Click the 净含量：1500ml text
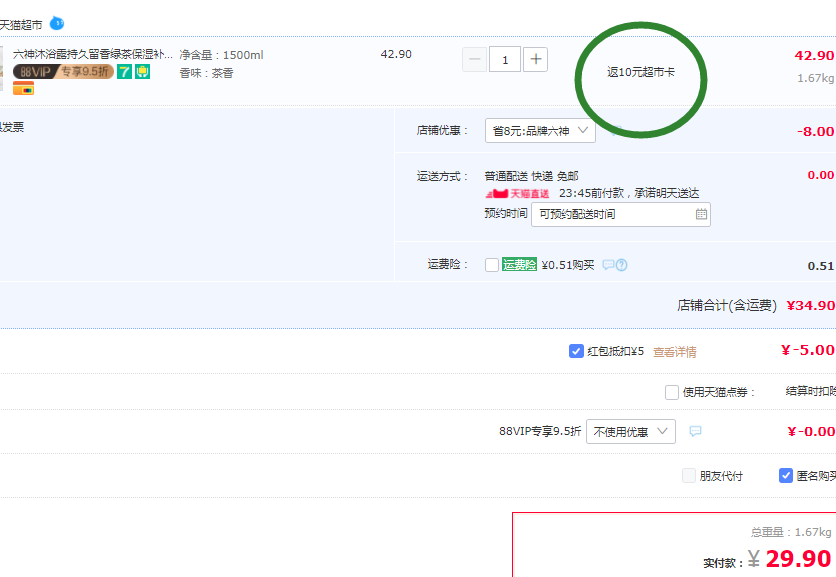Image resolution: width=836 pixels, height=577 pixels. [221, 55]
